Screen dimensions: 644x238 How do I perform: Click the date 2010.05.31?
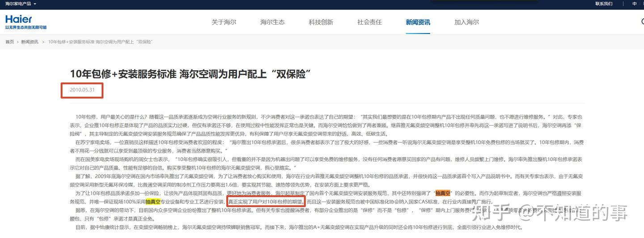pyautogui.click(x=82, y=90)
